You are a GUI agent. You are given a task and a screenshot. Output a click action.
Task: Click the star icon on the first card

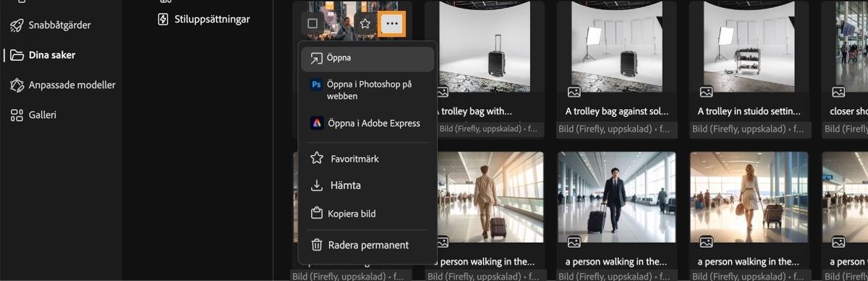(365, 23)
